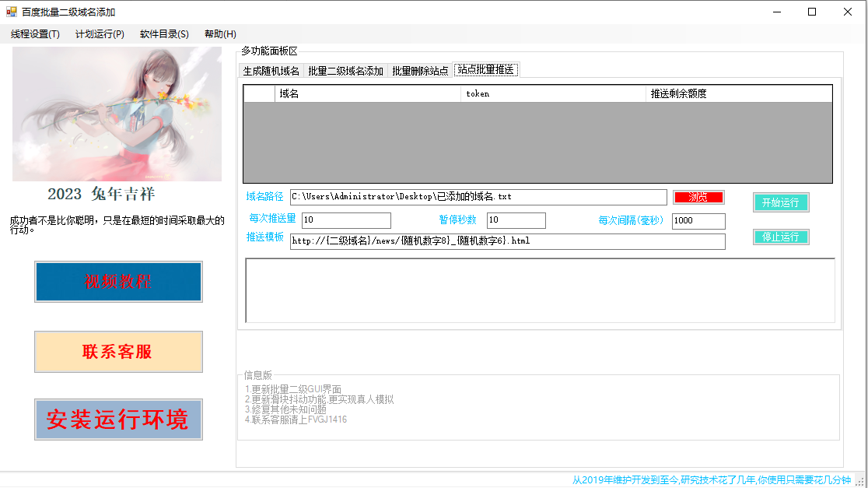Screen dimensions: 868x488
Task: Click the 安装运行环境 (Install Runtime) button
Action: 118,420
